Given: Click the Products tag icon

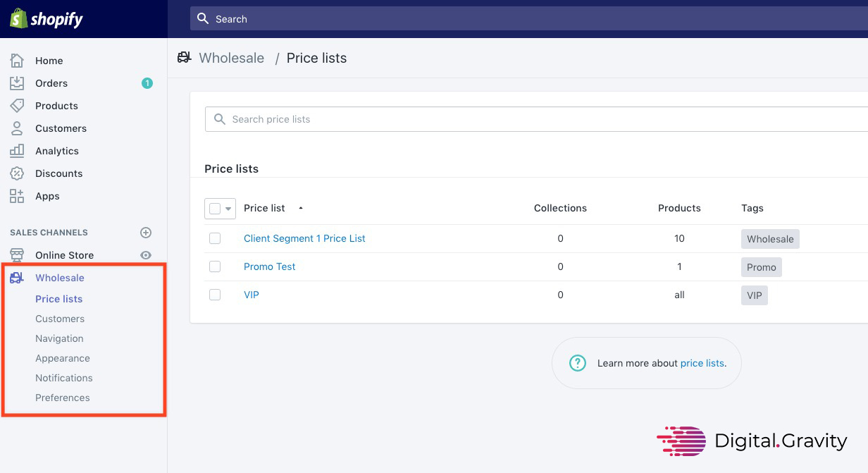Looking at the screenshot, I should click(17, 106).
